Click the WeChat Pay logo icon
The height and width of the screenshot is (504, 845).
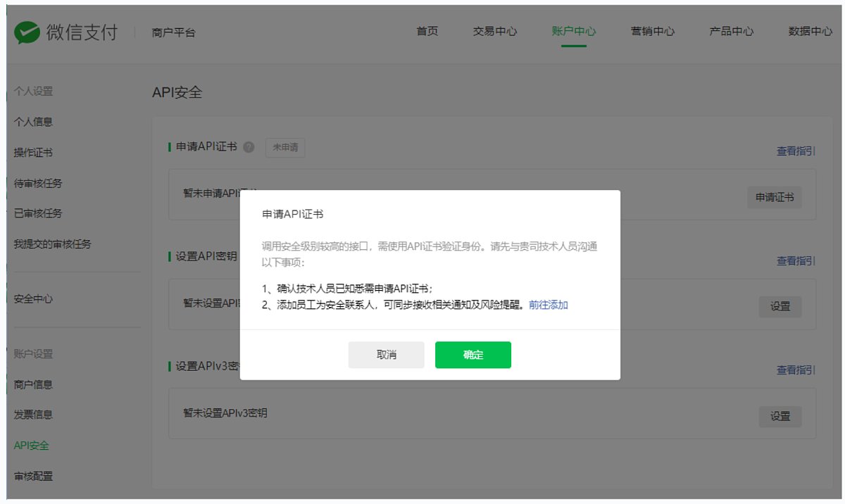(26, 32)
